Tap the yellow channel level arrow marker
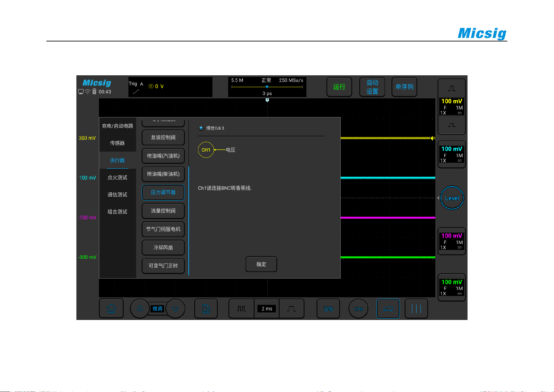 [x=433, y=138]
